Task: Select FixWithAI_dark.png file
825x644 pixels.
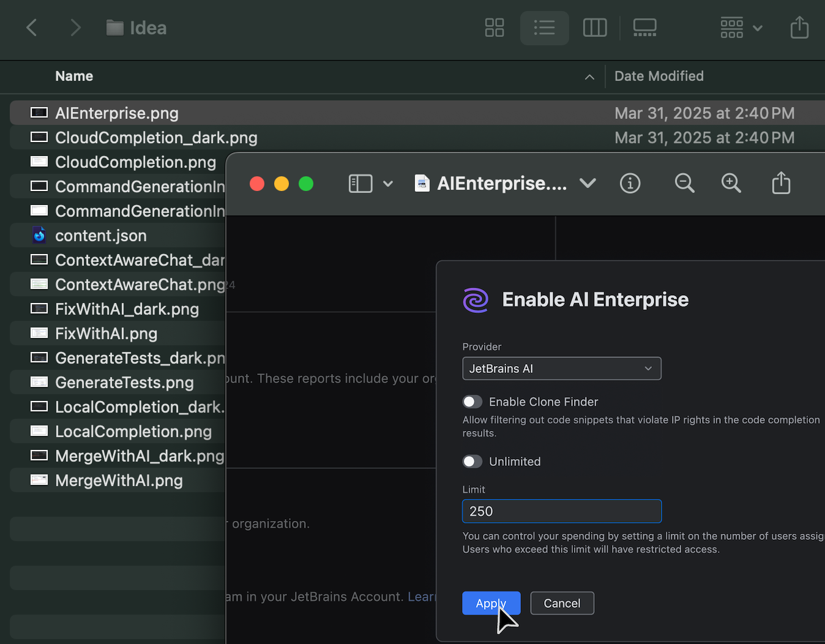Action: pyautogui.click(x=127, y=309)
